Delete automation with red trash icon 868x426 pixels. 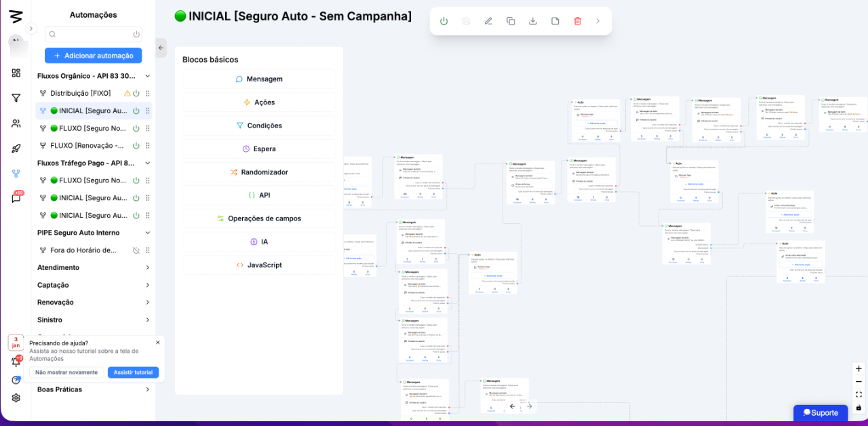point(578,21)
